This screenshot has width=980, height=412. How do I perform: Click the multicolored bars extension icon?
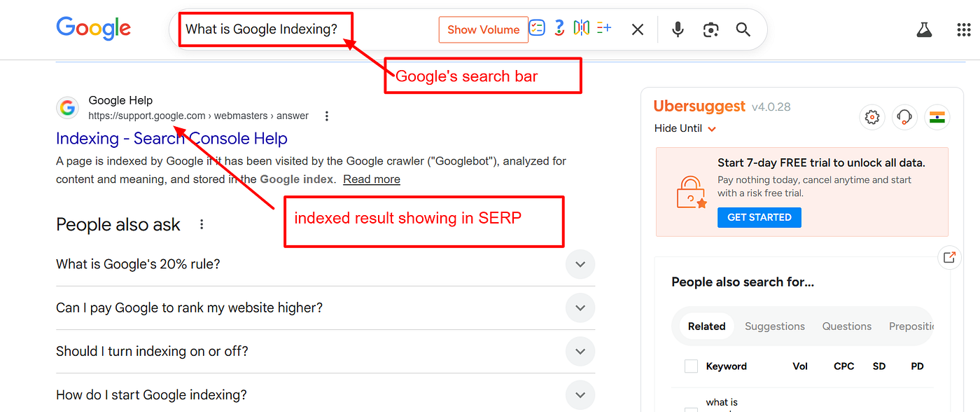[581, 27]
